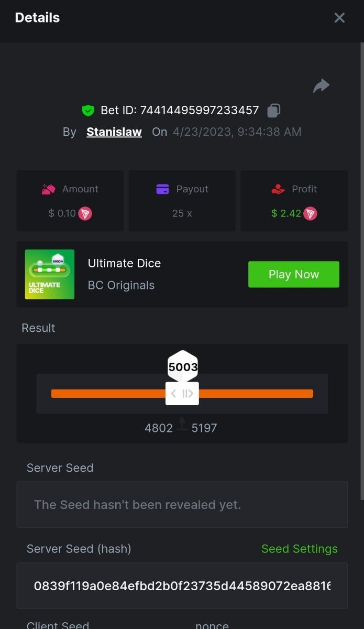The width and height of the screenshot is (364, 629).
Task: Click the TRX coin icon beside Amount
Action: point(85,213)
